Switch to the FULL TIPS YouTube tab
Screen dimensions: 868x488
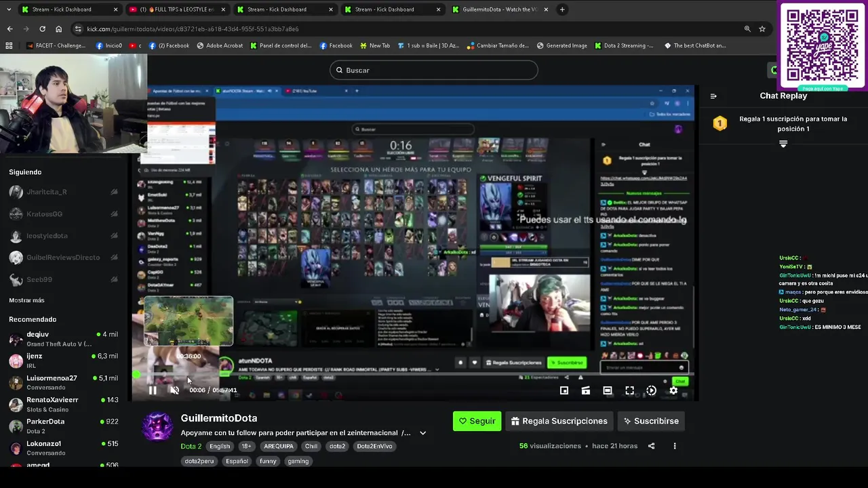176,9
